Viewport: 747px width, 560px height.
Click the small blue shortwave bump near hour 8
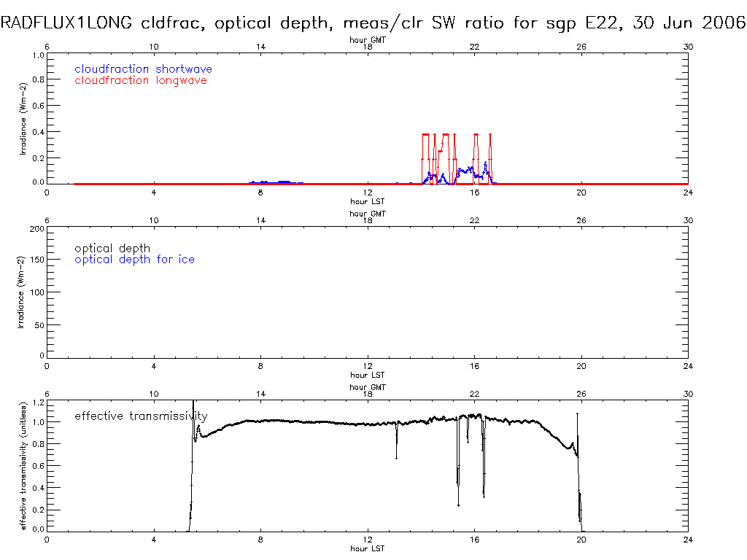263,182
